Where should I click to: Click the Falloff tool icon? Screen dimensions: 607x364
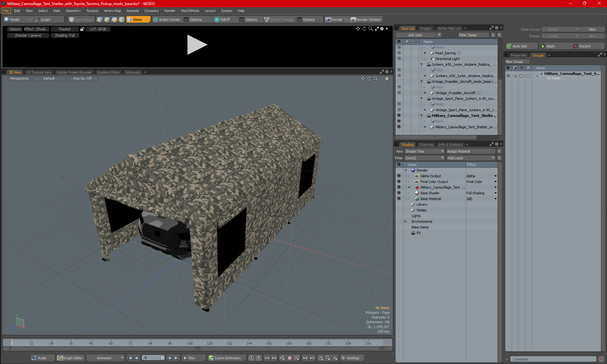coord(217,20)
